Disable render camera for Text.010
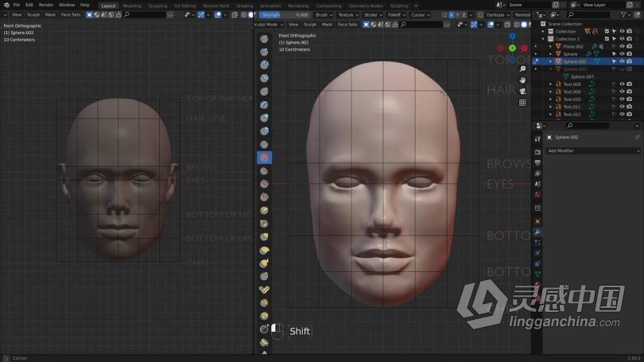Viewport: 644px width, 362px height. [x=629, y=99]
